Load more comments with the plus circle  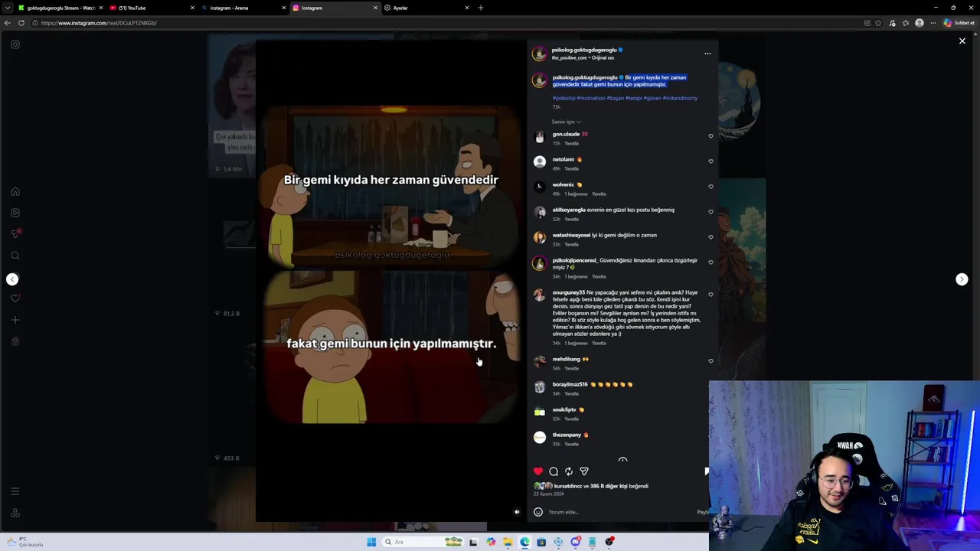[x=622, y=460]
